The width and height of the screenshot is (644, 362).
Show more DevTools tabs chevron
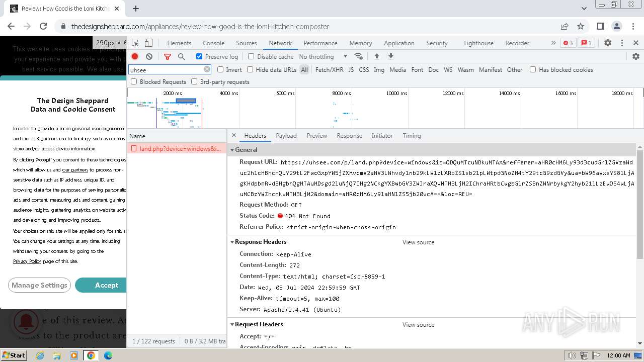click(x=553, y=43)
